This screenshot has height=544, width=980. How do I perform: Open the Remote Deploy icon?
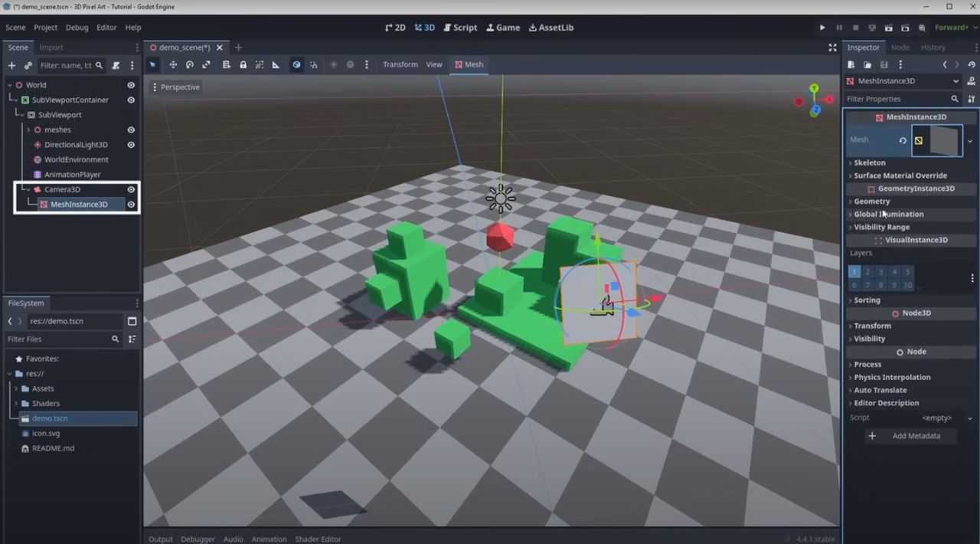click(x=872, y=28)
